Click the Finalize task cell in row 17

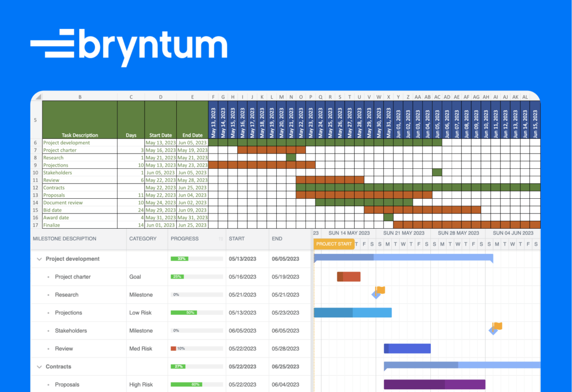pyautogui.click(x=52, y=225)
